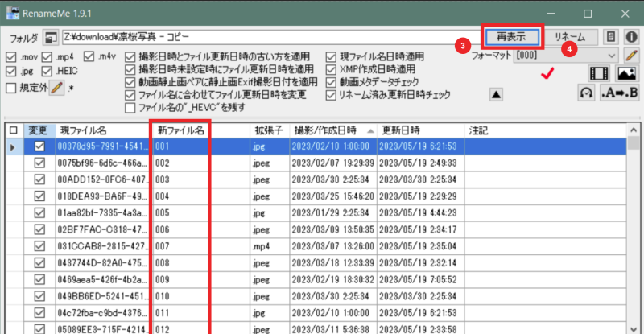The image size is (644, 334).
Task: Uncheck row 02BF7FAC-C318-47 change checkbox
Action: (39, 229)
